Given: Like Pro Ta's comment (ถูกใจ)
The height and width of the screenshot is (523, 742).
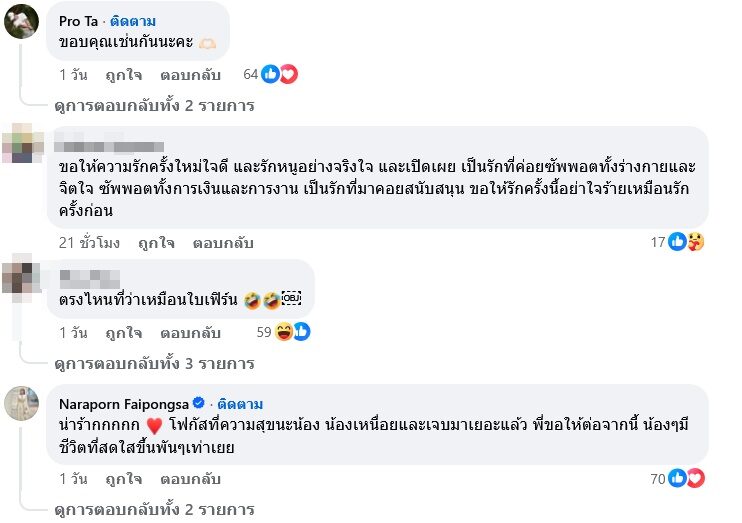Looking at the screenshot, I should point(126,75).
